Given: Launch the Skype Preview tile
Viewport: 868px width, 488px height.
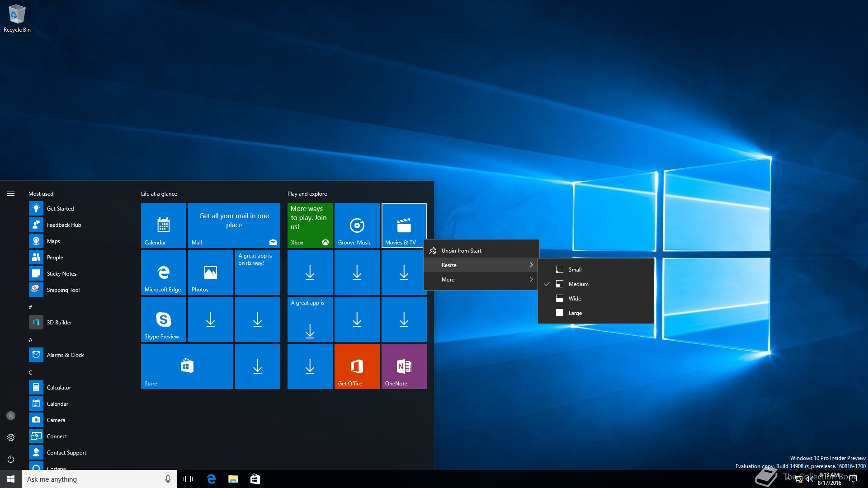Looking at the screenshot, I should (x=164, y=319).
